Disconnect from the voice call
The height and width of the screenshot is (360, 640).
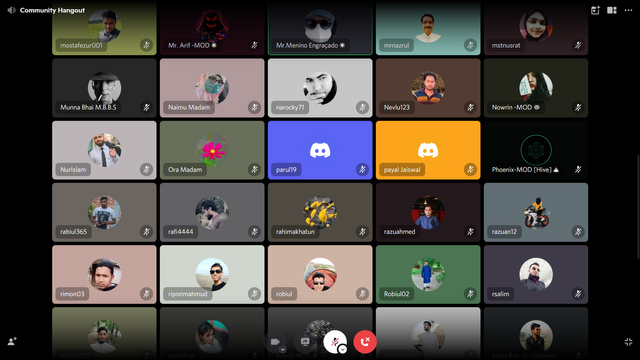[x=365, y=342]
